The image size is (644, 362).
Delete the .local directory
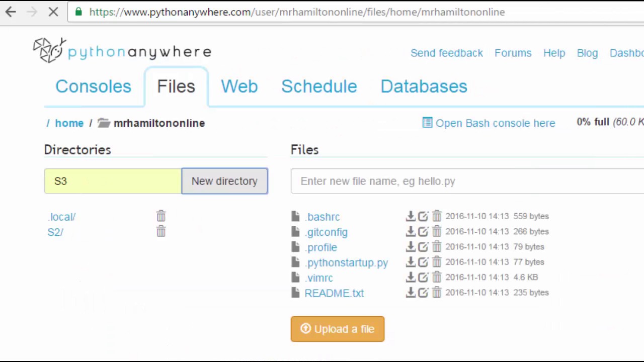click(x=161, y=216)
